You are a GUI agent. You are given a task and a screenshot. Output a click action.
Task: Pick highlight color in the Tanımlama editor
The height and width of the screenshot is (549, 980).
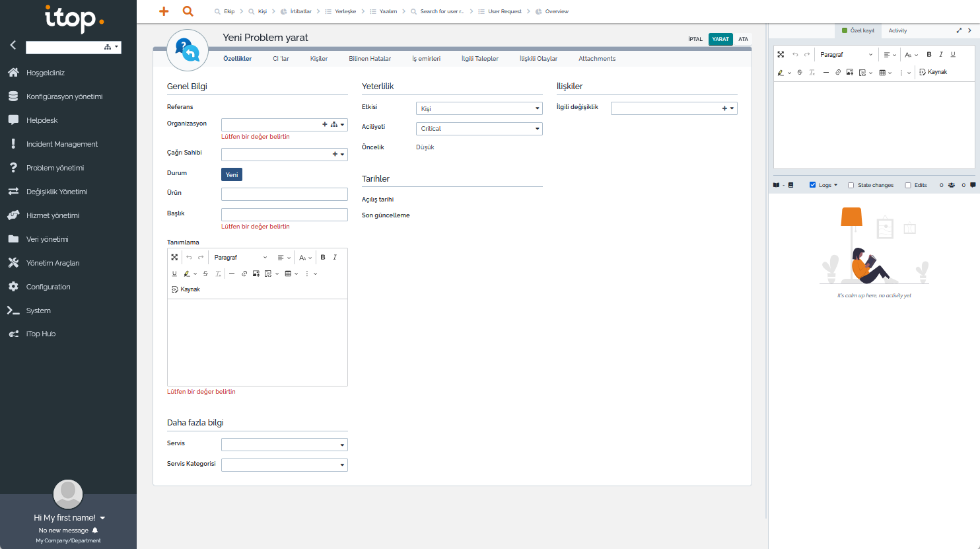click(x=187, y=274)
